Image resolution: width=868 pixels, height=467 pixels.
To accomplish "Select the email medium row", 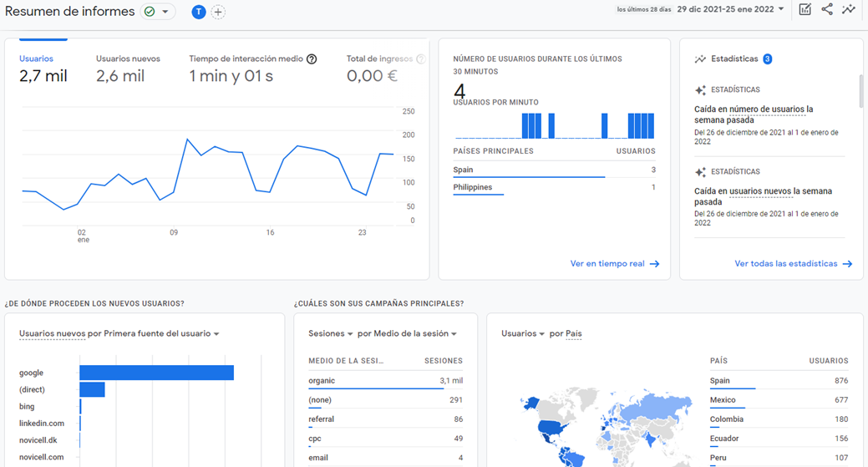I will point(385,458).
